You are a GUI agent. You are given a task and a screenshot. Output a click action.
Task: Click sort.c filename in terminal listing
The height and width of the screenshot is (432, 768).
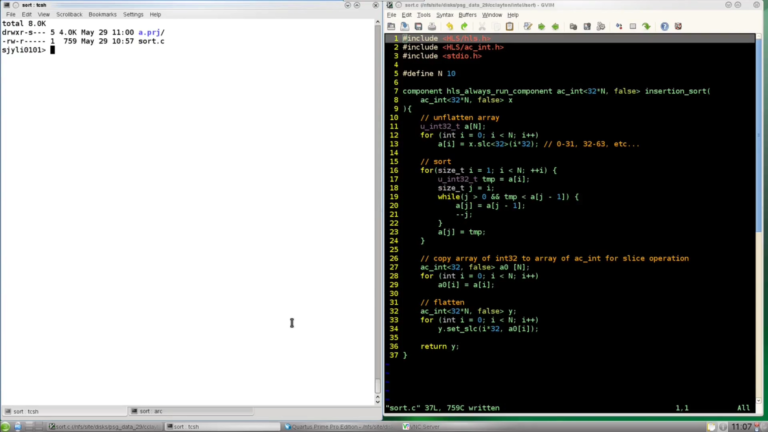pos(151,41)
